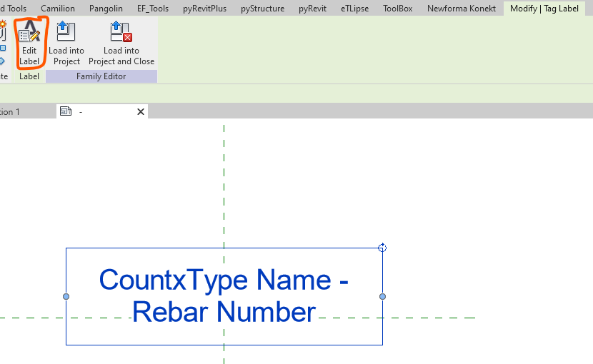Open the Camilion ribbon tab
Viewport: 593px width, 364px height.
click(58, 9)
